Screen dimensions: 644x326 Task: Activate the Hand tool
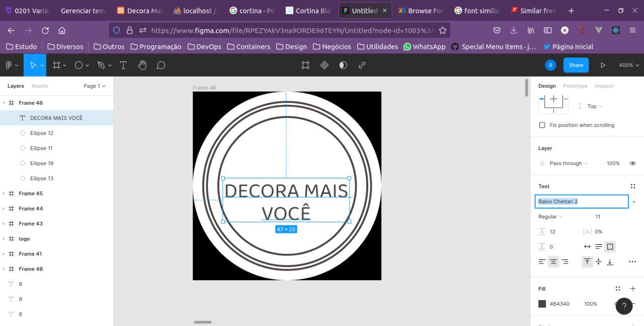point(142,64)
